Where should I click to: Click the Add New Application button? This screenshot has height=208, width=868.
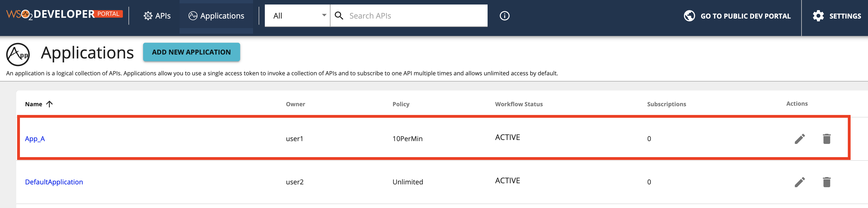(191, 52)
